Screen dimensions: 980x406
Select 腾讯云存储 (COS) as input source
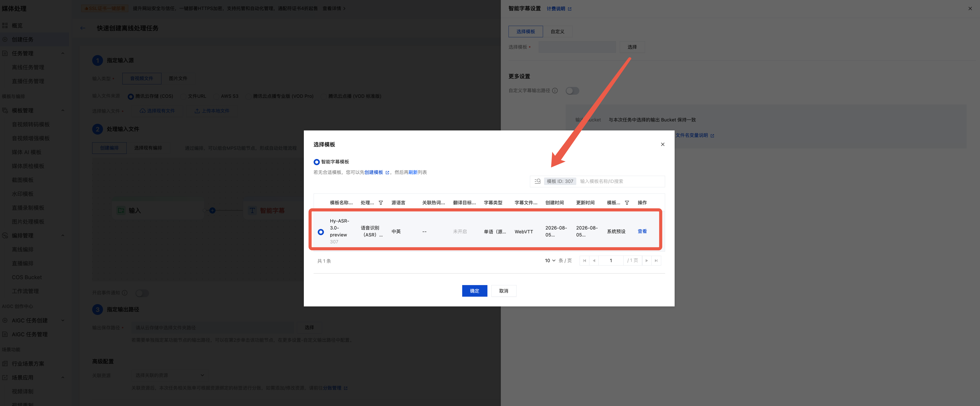point(131,96)
